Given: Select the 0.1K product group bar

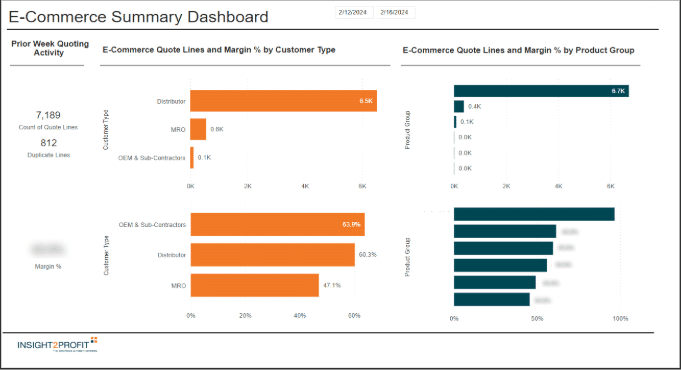Looking at the screenshot, I should 455,122.
